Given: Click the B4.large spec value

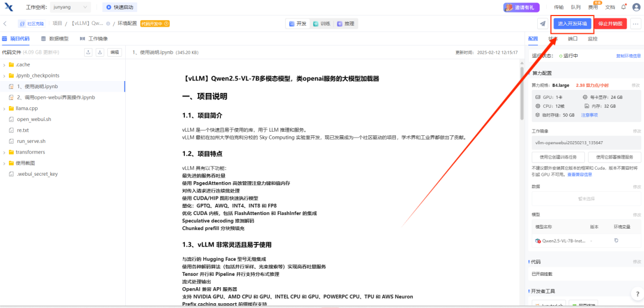Looking at the screenshot, I should coord(561,85).
